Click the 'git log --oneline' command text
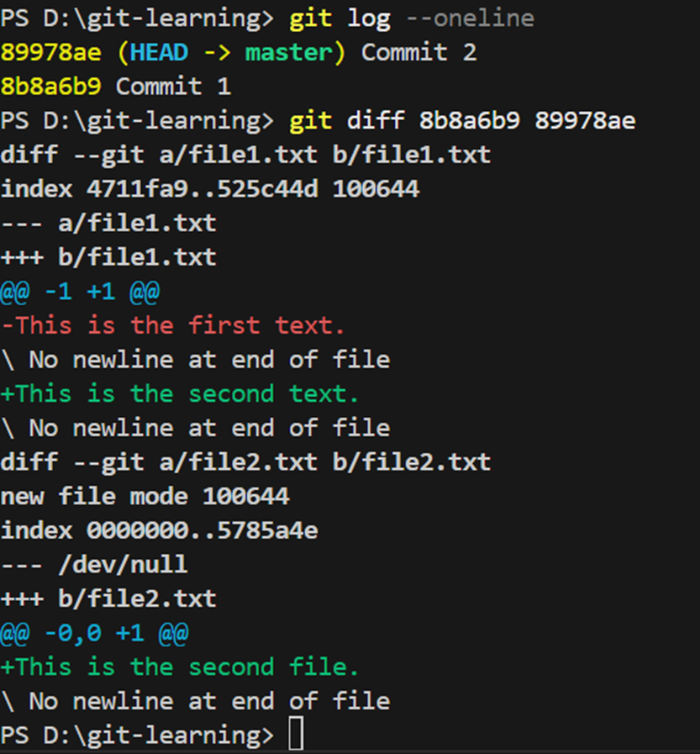700x754 pixels. (x=412, y=18)
